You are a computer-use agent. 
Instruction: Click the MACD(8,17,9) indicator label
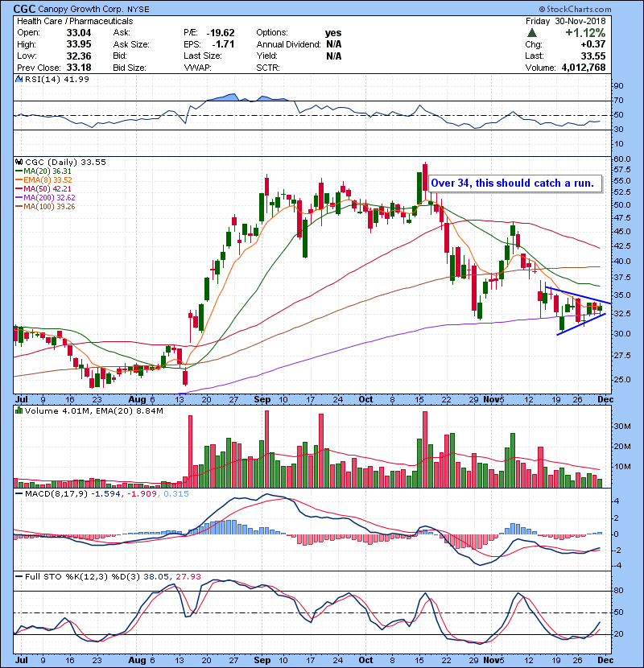pyautogui.click(x=56, y=494)
